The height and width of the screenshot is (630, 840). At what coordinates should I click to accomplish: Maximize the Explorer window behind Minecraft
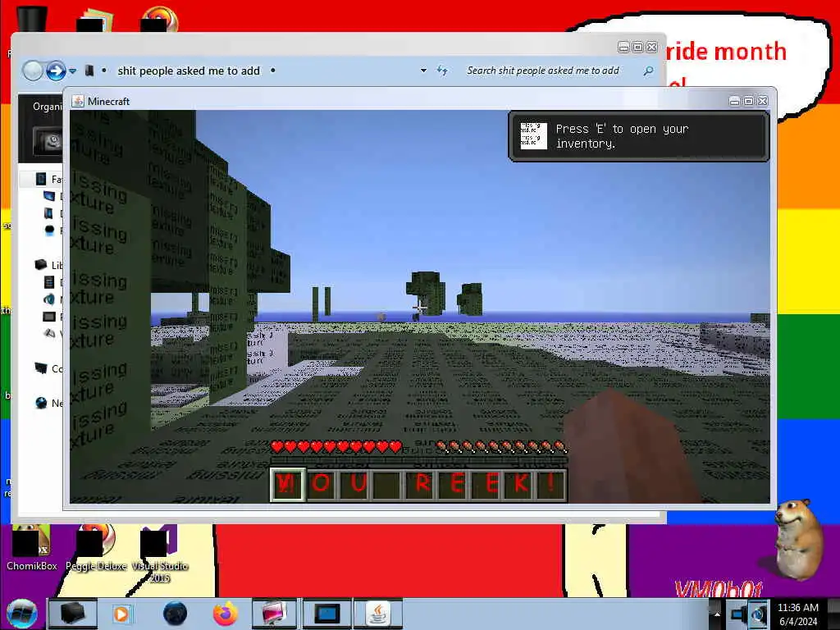pyautogui.click(x=637, y=47)
